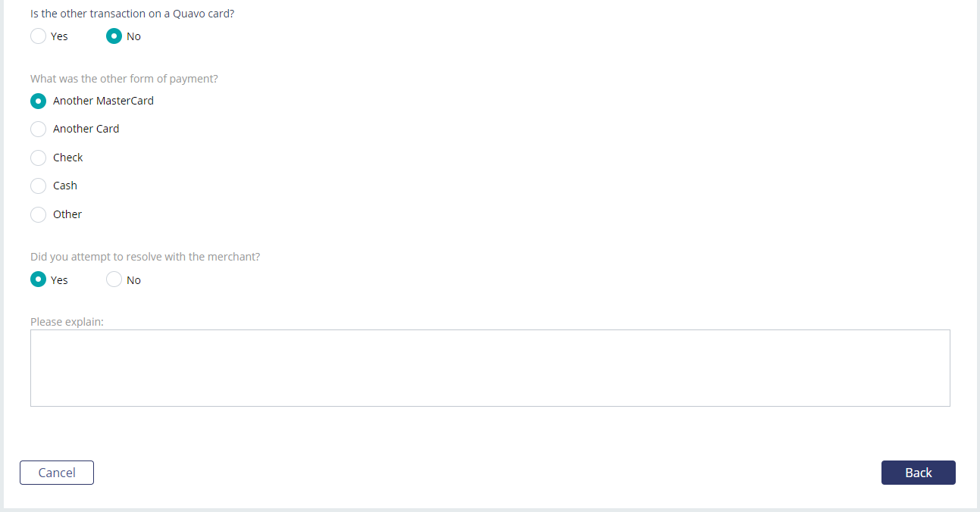Image resolution: width=980 pixels, height=512 pixels.
Task: Click the 'Another Card' label text
Action: 86,129
